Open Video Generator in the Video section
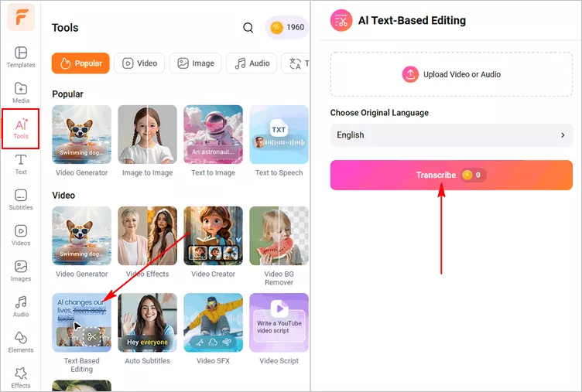This screenshot has height=392, width=582. point(82,242)
